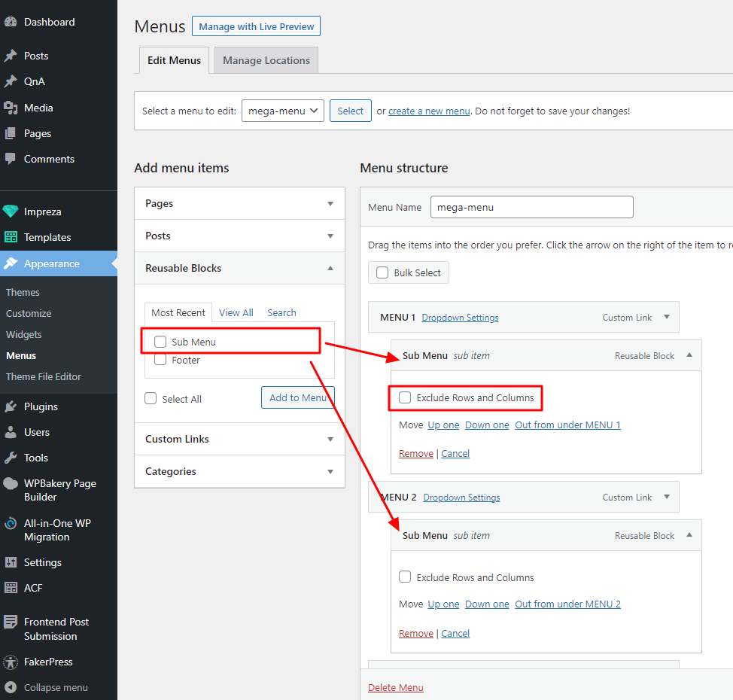The height and width of the screenshot is (700, 733).
Task: Click the Tools wrench icon
Action: [11, 458]
